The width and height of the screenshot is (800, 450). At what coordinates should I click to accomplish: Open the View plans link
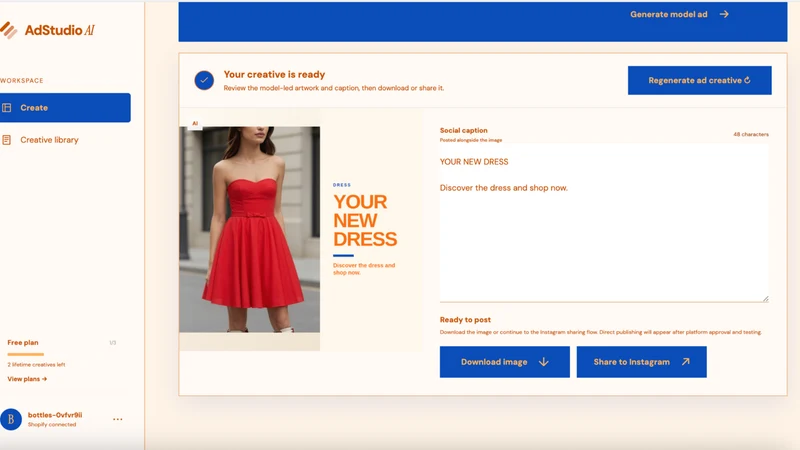point(27,379)
